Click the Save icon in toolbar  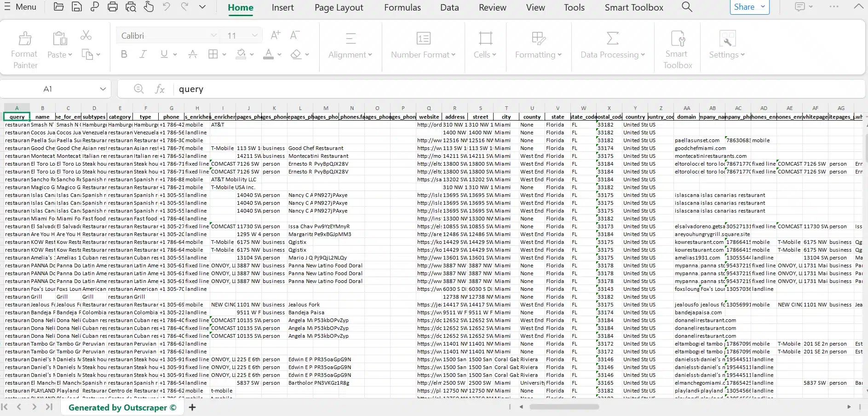coord(77,7)
